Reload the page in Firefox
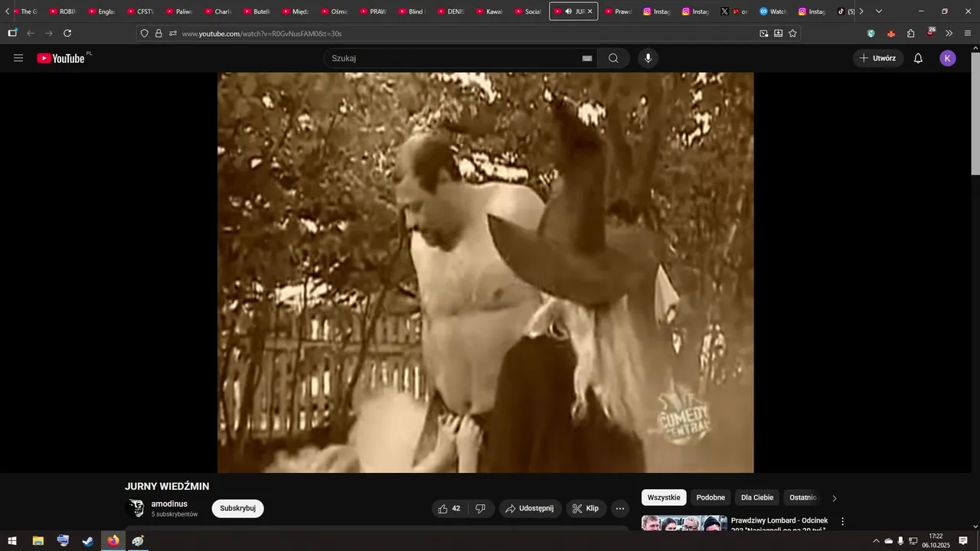This screenshot has height=551, width=980. [x=67, y=33]
